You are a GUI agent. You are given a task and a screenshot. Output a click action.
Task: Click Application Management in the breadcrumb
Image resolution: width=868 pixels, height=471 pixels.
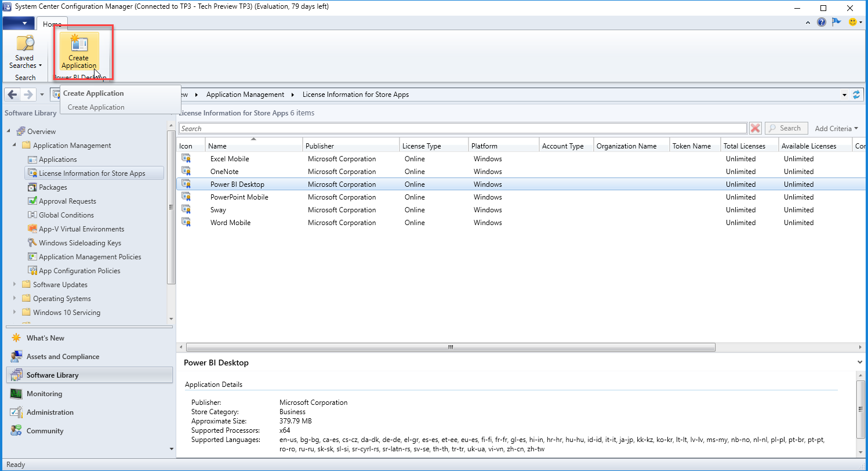[x=245, y=95]
